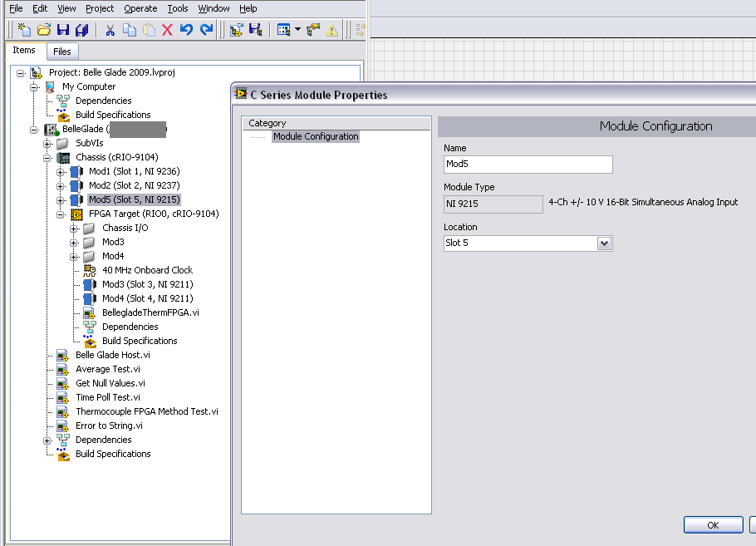Select "Average Test.vi" in the project tree

click(108, 369)
